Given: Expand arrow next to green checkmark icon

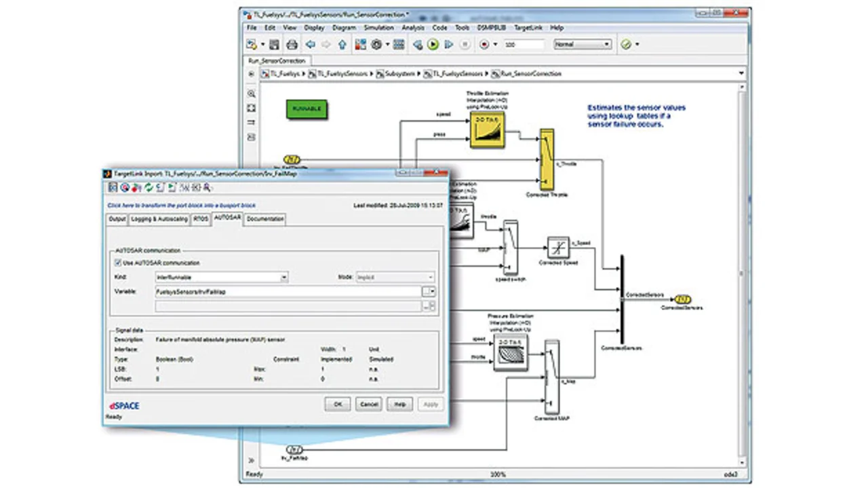Looking at the screenshot, I should coord(636,45).
